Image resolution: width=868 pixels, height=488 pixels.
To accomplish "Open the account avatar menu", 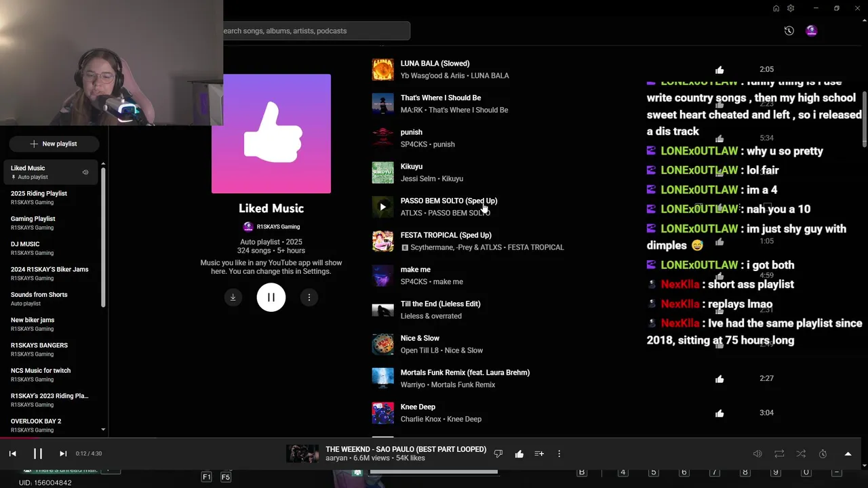I will click(811, 30).
